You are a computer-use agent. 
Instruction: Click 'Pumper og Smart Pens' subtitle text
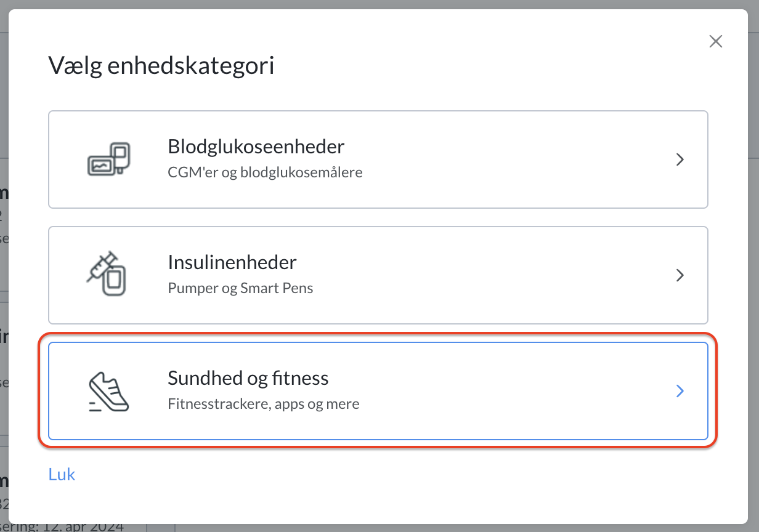[240, 288]
